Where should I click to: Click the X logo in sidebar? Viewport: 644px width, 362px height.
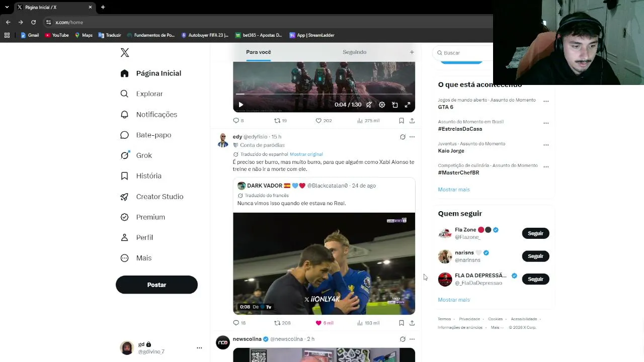click(x=125, y=53)
